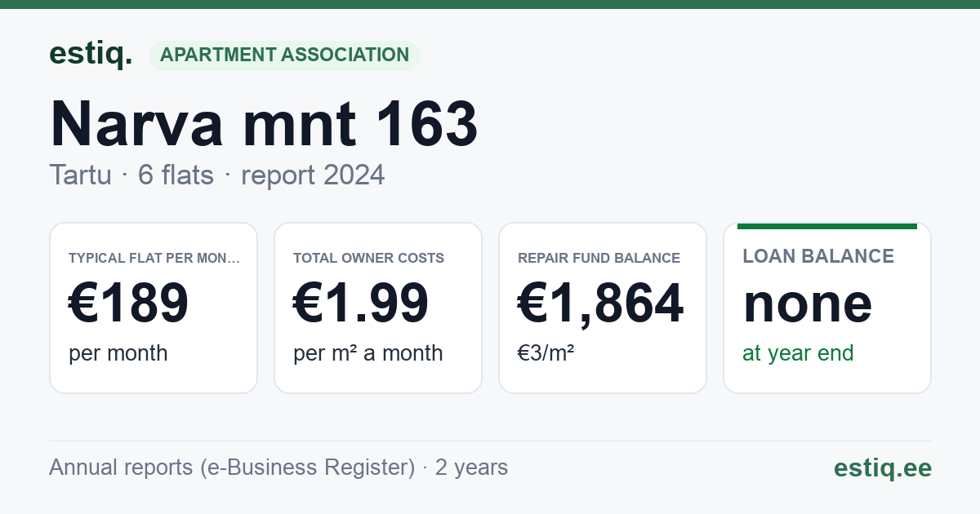Image resolution: width=980 pixels, height=514 pixels.
Task: Open the estiq.ee link
Action: point(882,467)
